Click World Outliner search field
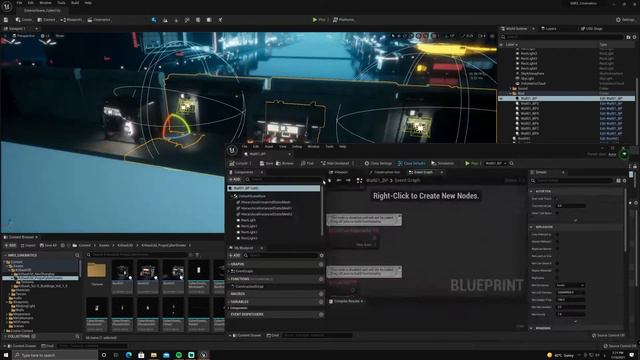The image size is (640, 360). 563,37
